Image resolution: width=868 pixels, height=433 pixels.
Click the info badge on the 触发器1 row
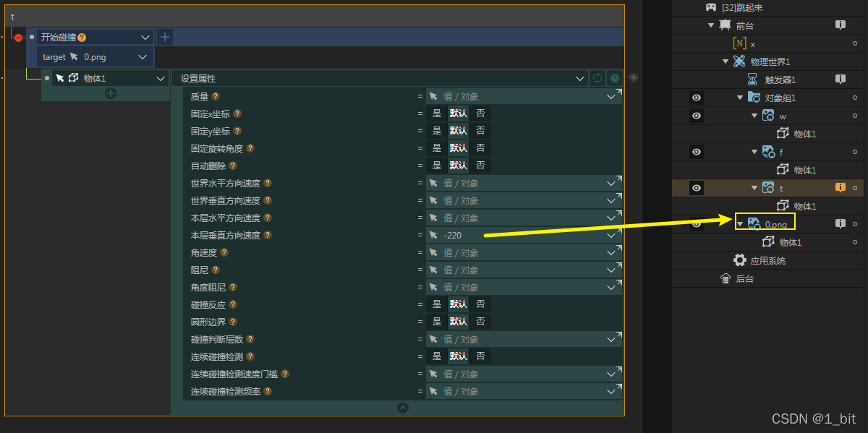point(841,80)
